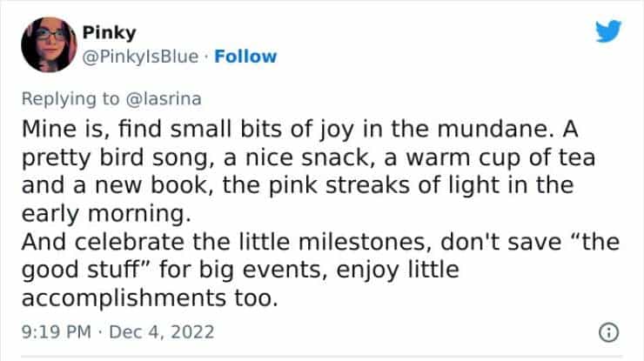Visit the @PinkyIsBlue handle
Screen dimensions: 644x361
tap(139, 57)
